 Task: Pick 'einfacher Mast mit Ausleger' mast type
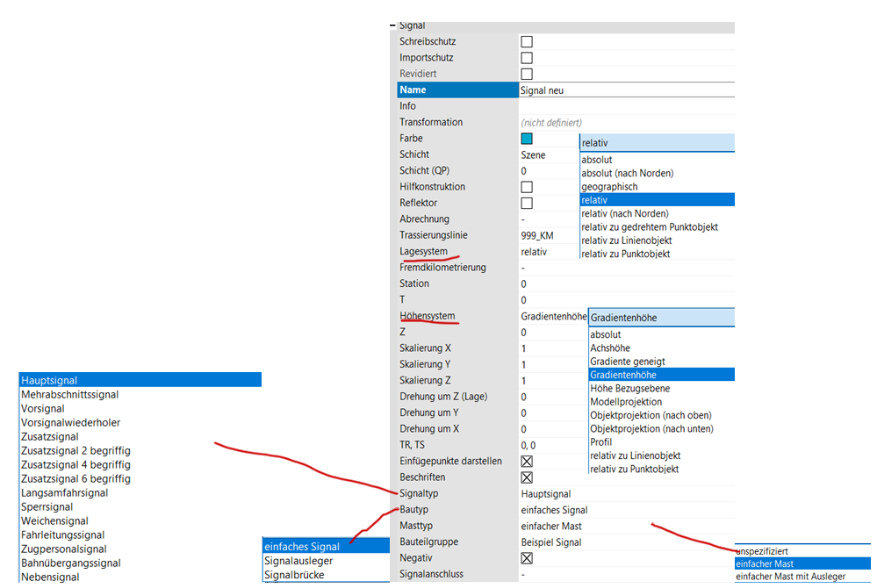pos(789,577)
